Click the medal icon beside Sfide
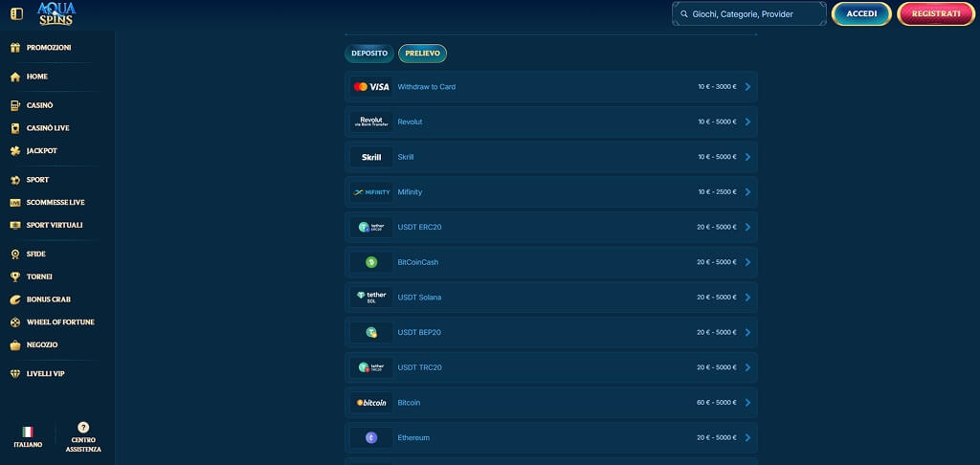Image resolution: width=980 pixels, height=465 pixels. coord(15,255)
